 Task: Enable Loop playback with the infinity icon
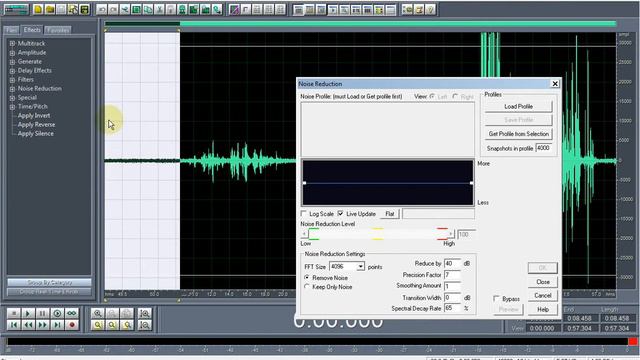72,313
